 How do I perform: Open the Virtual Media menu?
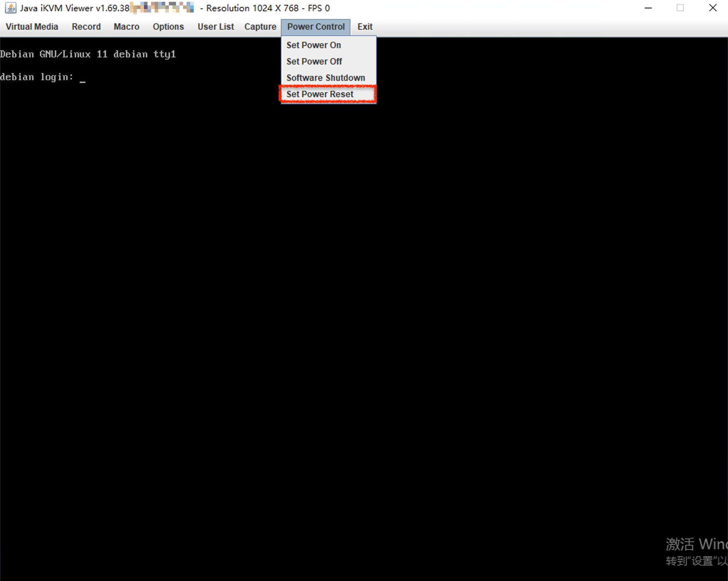(x=32, y=27)
